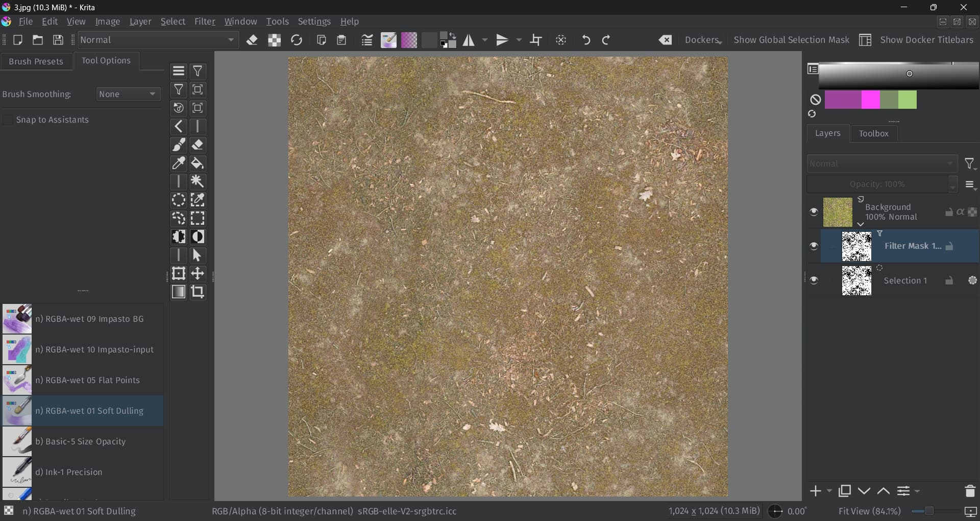Viewport: 980px width, 521px height.
Task: Click Show Global Selection Mask
Action: pyautogui.click(x=791, y=40)
